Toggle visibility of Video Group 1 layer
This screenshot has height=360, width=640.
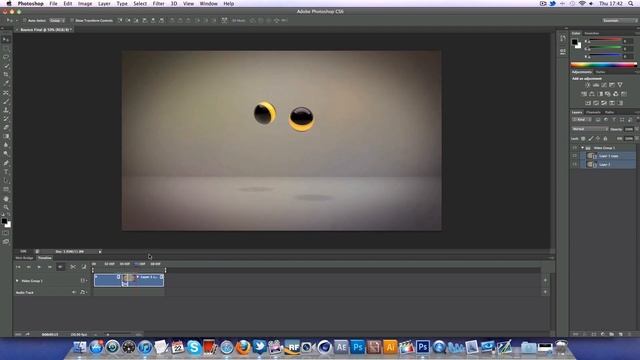click(575, 148)
